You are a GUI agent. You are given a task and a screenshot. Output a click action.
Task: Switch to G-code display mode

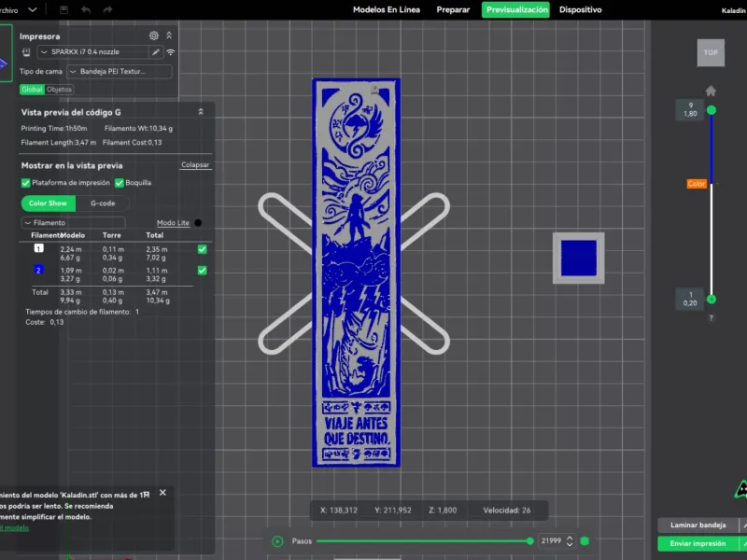coord(103,203)
